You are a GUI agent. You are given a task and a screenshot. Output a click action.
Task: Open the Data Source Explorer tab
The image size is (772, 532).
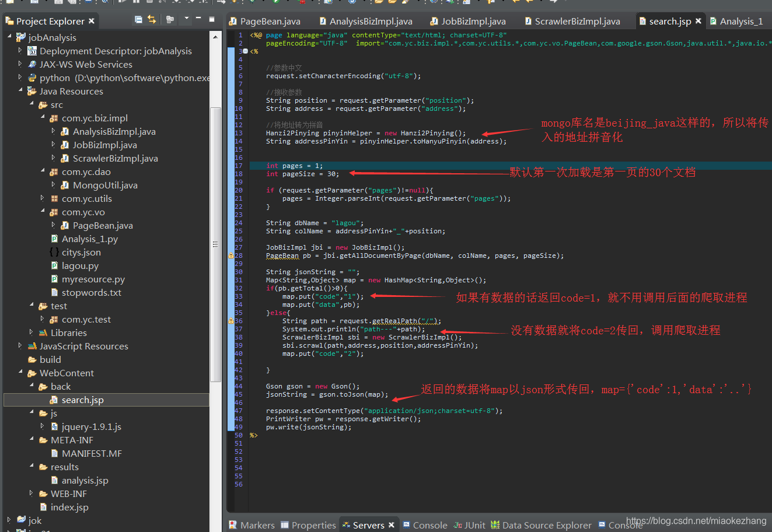pyautogui.click(x=542, y=525)
